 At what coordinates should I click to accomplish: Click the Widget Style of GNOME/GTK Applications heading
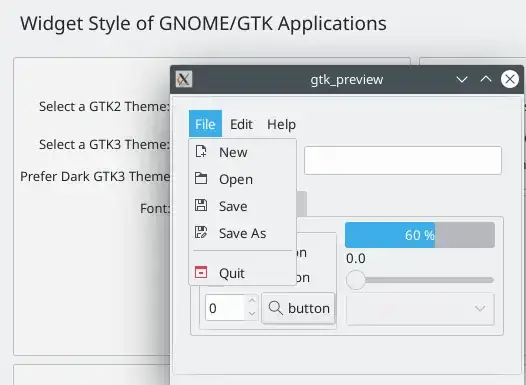pyautogui.click(x=203, y=24)
